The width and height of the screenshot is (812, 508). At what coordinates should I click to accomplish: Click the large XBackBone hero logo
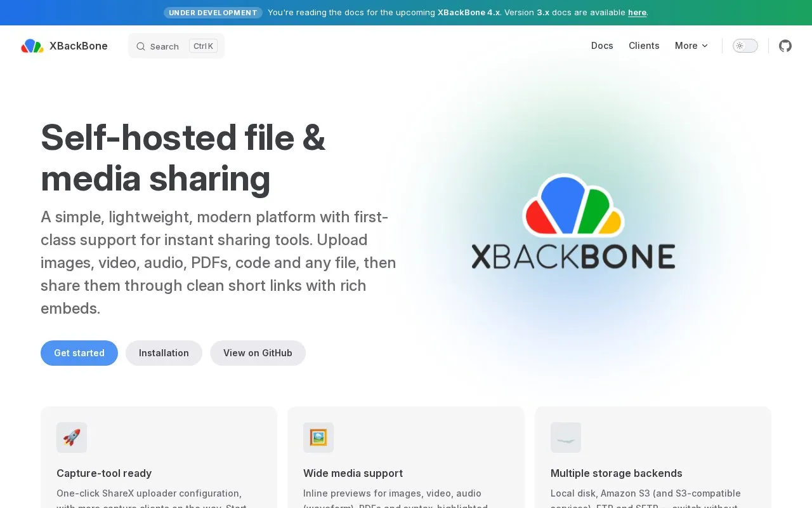(x=573, y=222)
